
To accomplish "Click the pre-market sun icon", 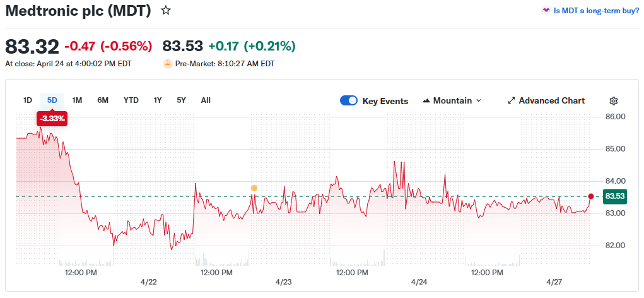I will pos(168,63).
